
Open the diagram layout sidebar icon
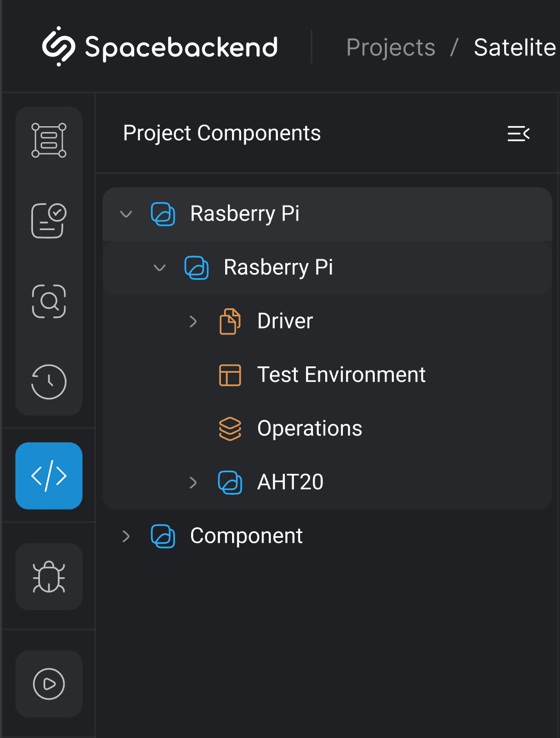click(49, 141)
